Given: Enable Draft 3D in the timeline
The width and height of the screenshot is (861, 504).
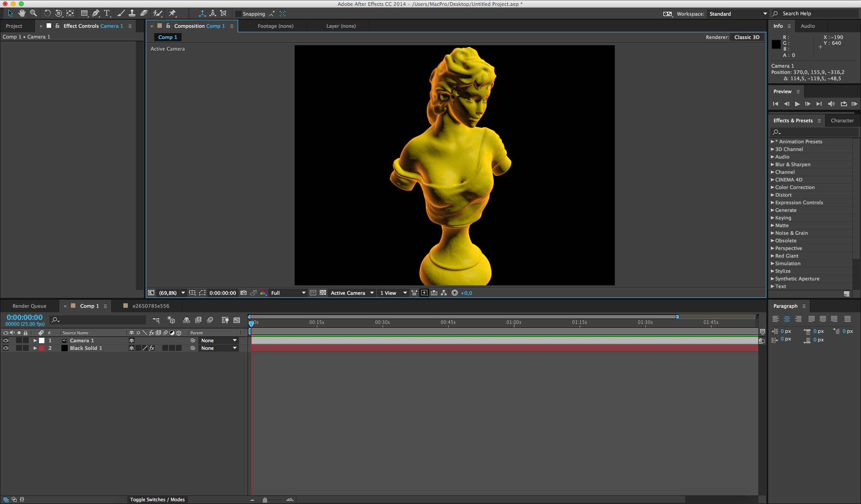Looking at the screenshot, I should pos(171,320).
